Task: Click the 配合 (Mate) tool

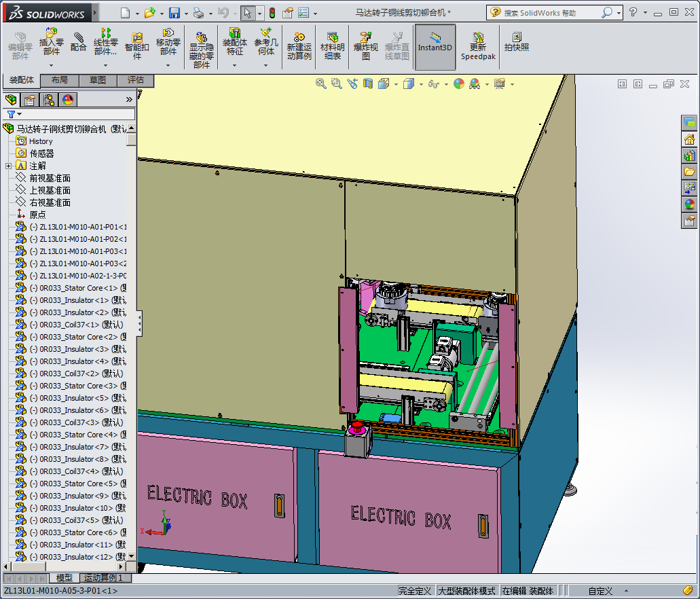Action: click(x=79, y=42)
